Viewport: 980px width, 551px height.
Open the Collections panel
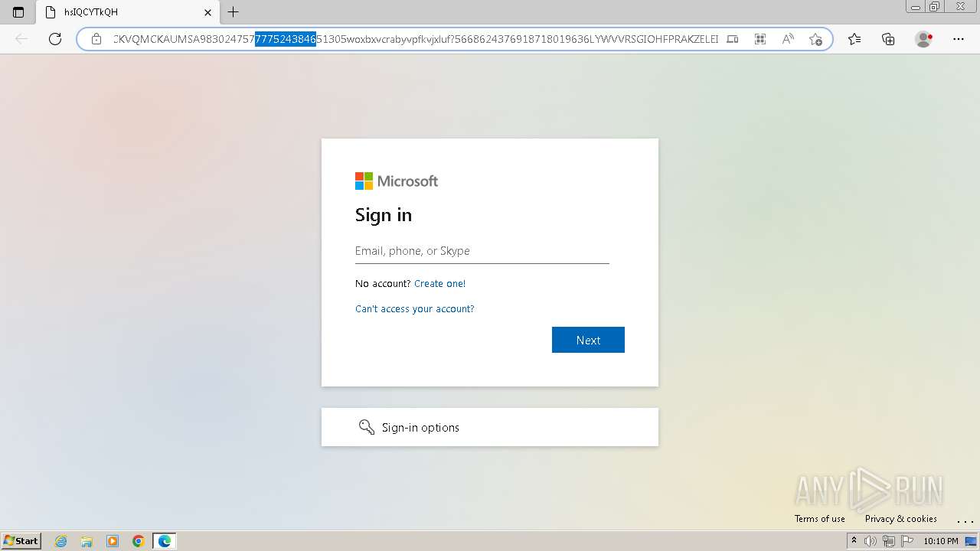pos(888,39)
